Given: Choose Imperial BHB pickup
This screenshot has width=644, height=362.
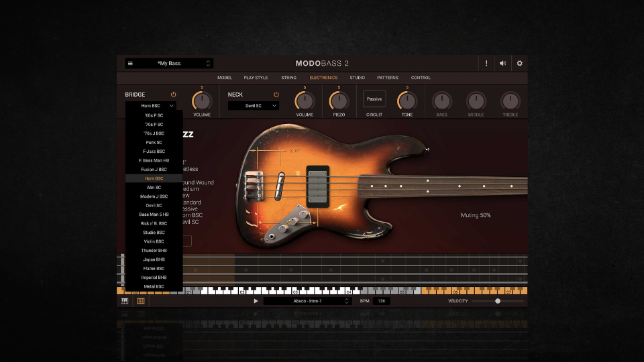Looking at the screenshot, I should [154, 278].
